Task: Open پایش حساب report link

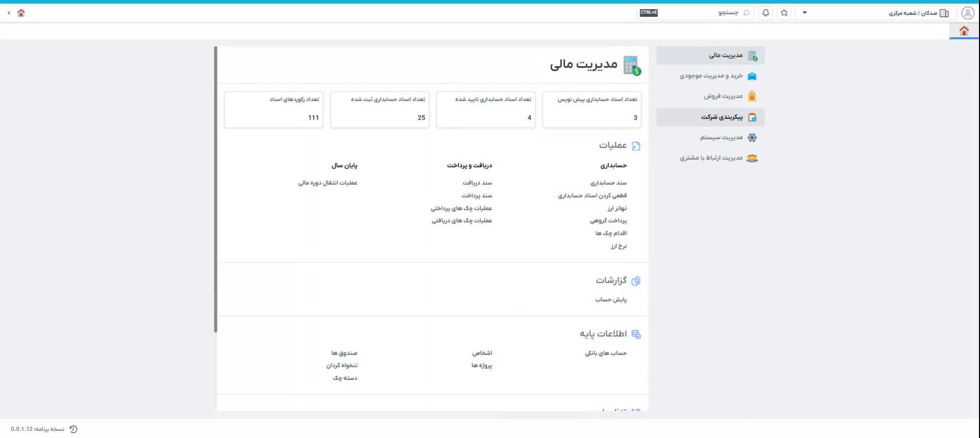Action: pos(611,300)
